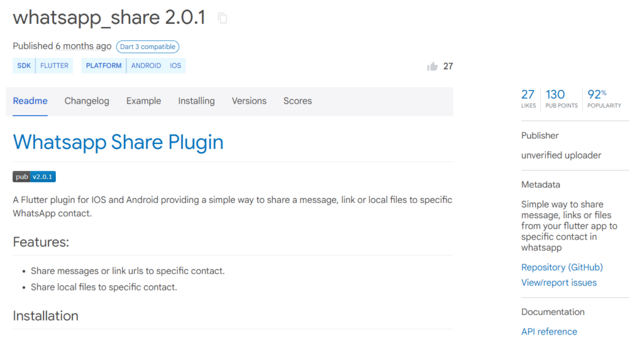
Task: Click the 130 pub points score
Action: [561, 99]
